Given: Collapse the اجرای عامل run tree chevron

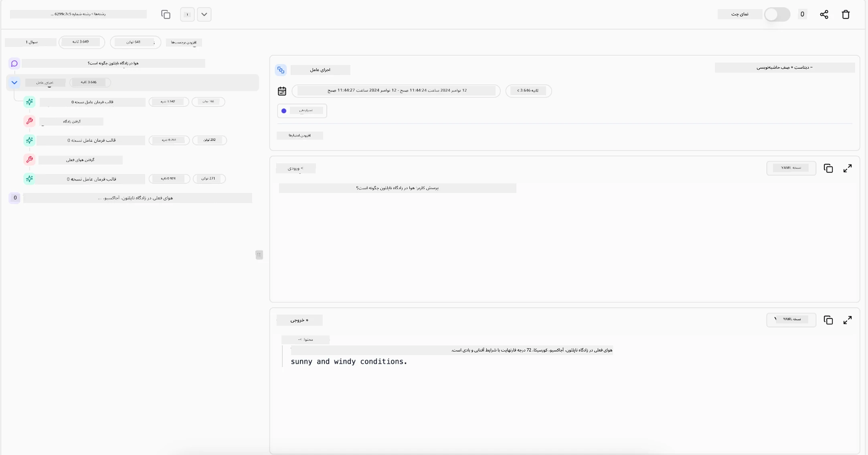Looking at the screenshot, I should point(14,83).
